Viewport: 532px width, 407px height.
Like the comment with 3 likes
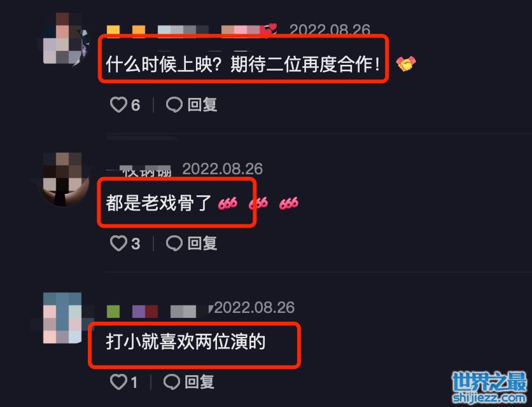tap(118, 243)
